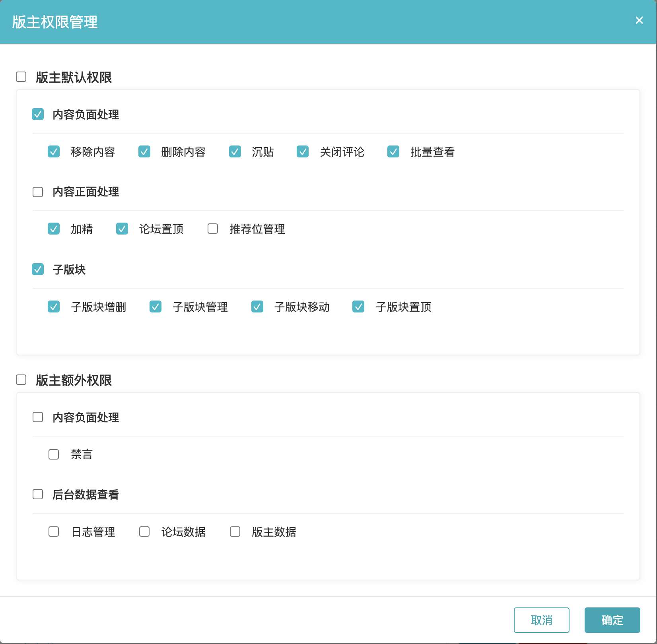Toggle the 关闭评论 checkbox
Image resolution: width=657 pixels, height=644 pixels.
pyautogui.click(x=303, y=151)
